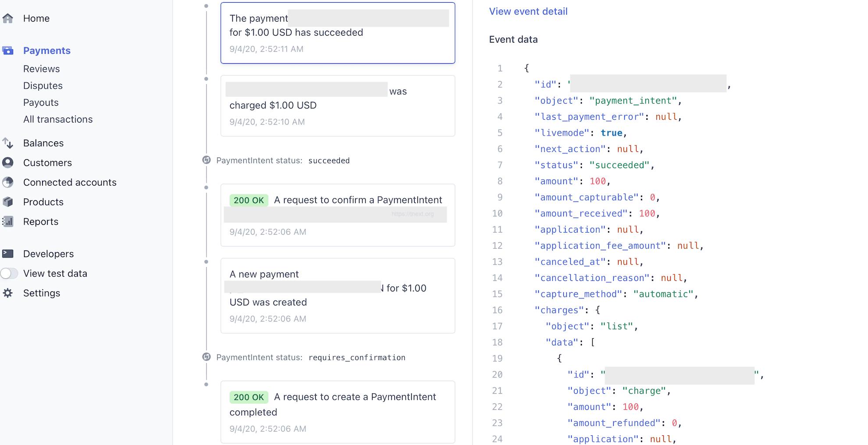Click View event detail link
The height and width of the screenshot is (445, 868).
click(x=528, y=11)
